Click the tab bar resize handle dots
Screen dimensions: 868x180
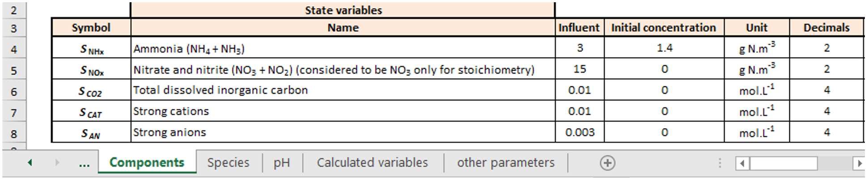(x=720, y=163)
